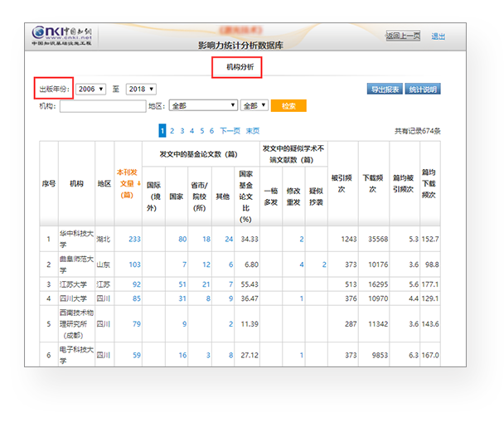
Task: Open the 24 other fund papers link
Action: click(x=229, y=240)
